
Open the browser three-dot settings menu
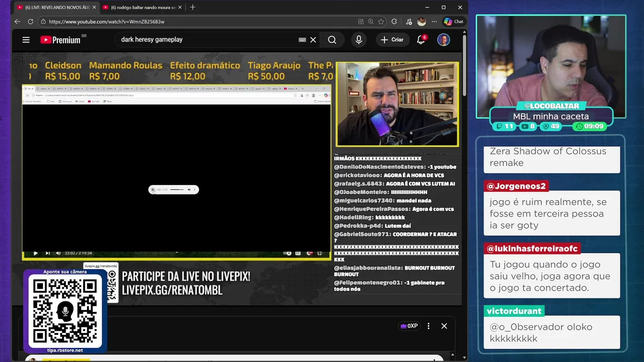(x=434, y=22)
